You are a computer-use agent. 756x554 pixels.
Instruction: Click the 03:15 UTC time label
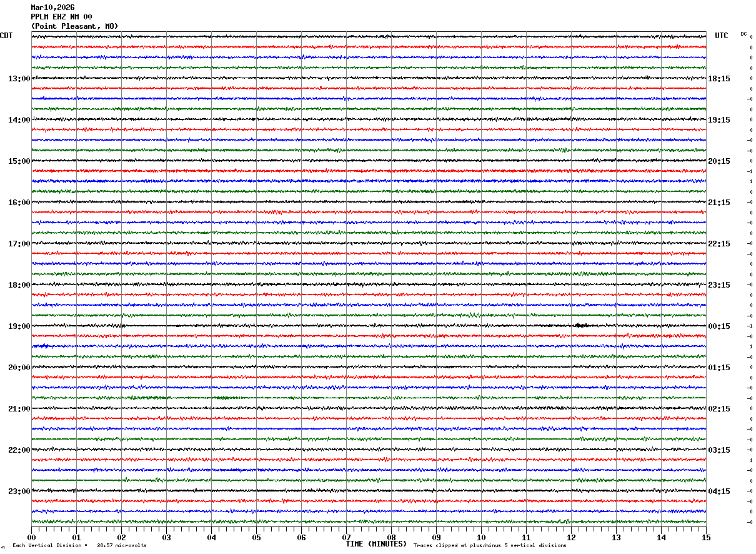pyautogui.click(x=719, y=450)
